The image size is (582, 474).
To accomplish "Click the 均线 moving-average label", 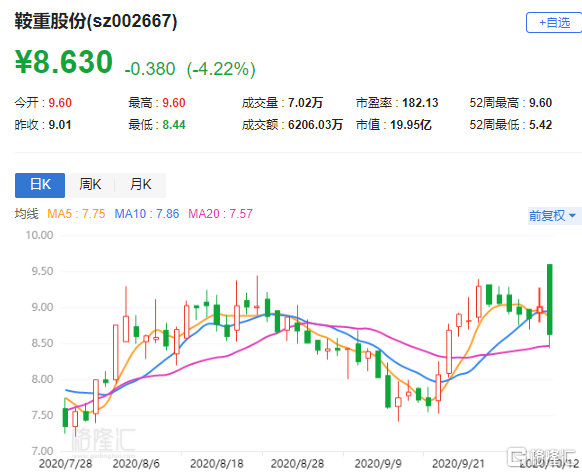I will point(26,214).
